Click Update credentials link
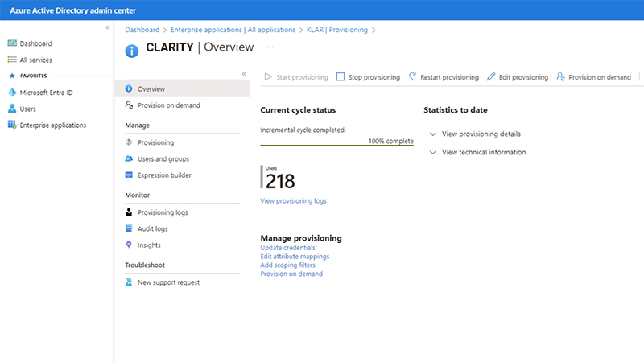 [x=287, y=248]
